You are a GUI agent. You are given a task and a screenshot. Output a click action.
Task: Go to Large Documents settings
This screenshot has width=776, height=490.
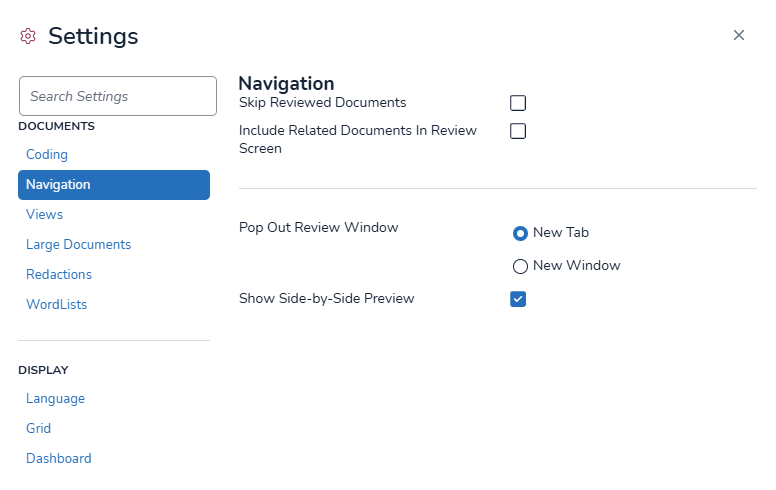click(78, 245)
